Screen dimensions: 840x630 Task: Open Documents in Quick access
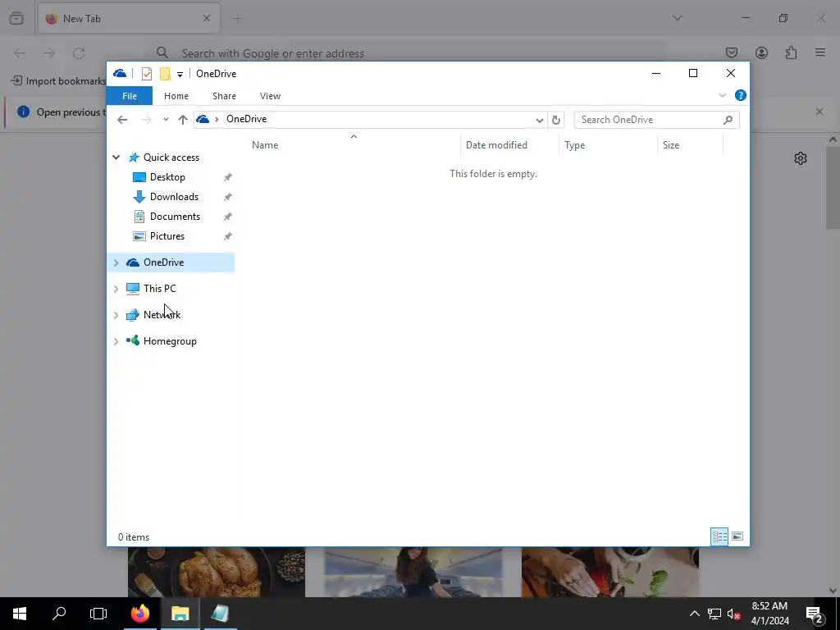point(175,217)
